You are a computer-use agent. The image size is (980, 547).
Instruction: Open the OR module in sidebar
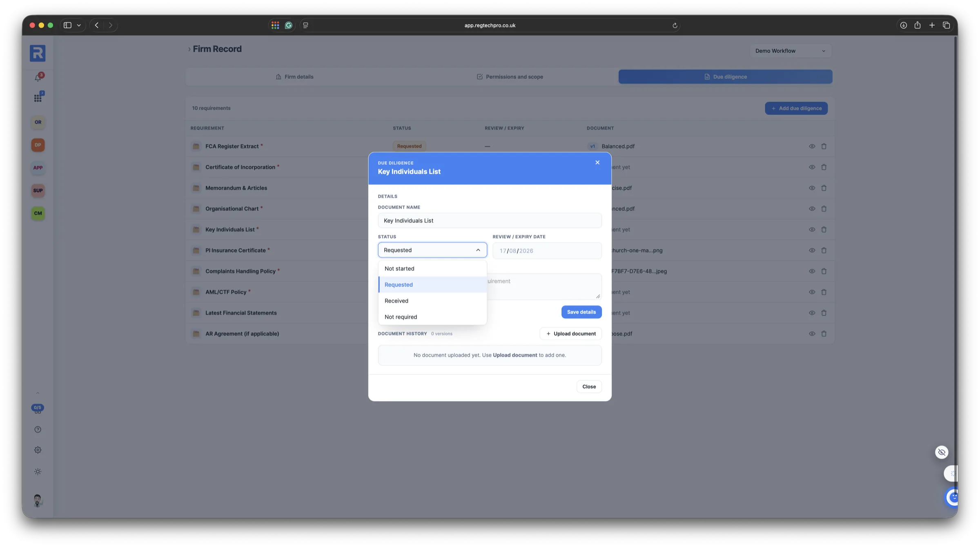click(38, 122)
